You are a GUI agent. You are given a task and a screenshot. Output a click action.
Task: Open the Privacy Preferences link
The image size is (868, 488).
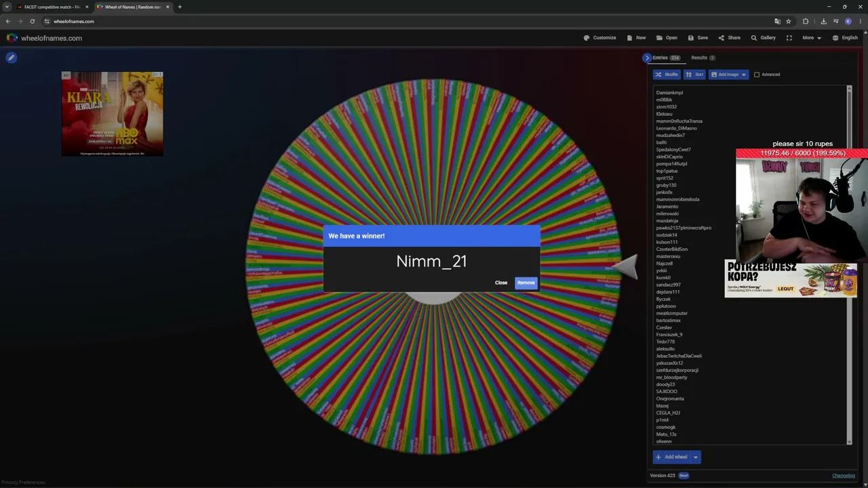coord(23,483)
